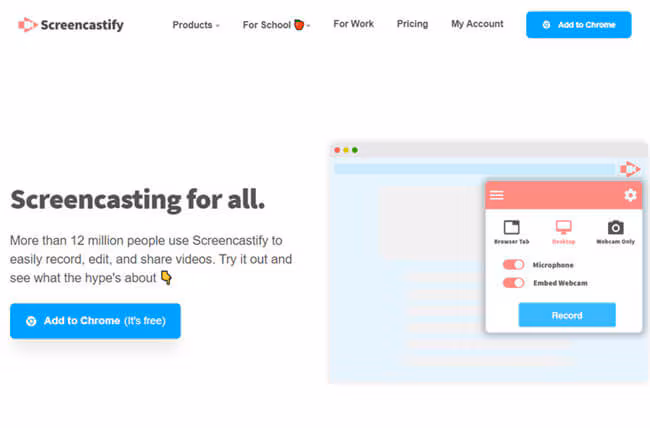Click the 'Screencasting for all.' headline

(138, 200)
